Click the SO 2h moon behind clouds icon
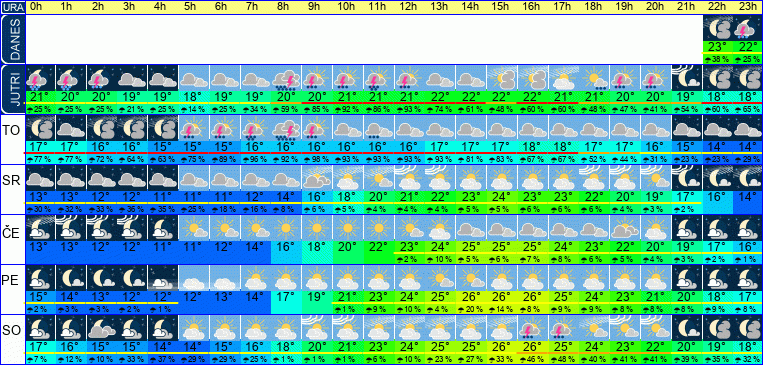The image size is (763, 365). pyautogui.click(x=101, y=328)
